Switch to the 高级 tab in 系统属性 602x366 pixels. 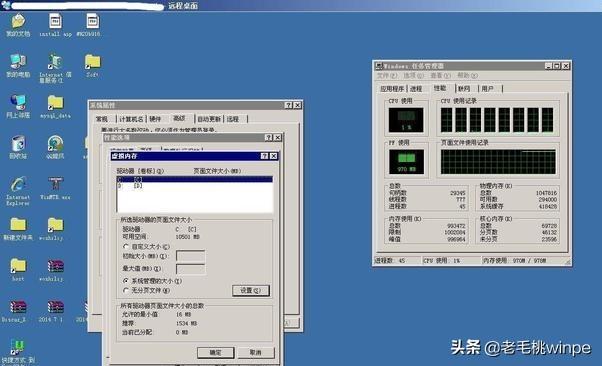pyautogui.click(x=179, y=118)
